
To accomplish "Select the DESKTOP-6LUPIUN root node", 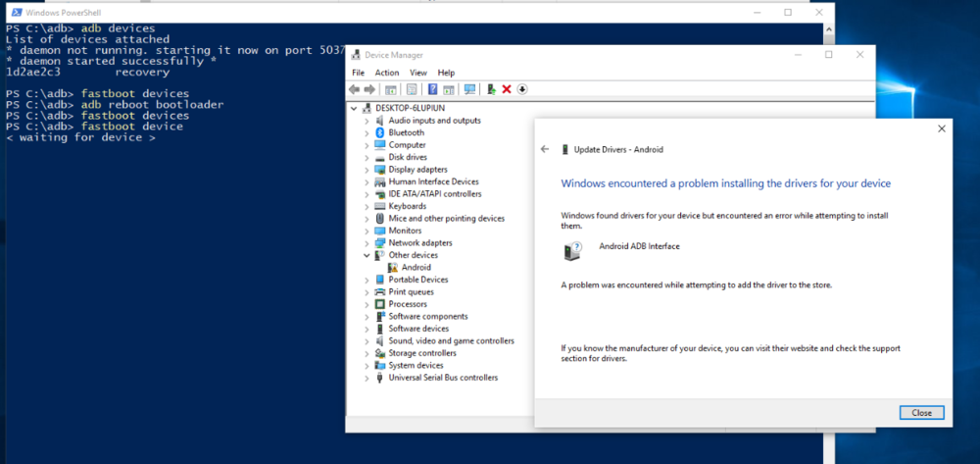I will tap(408, 108).
